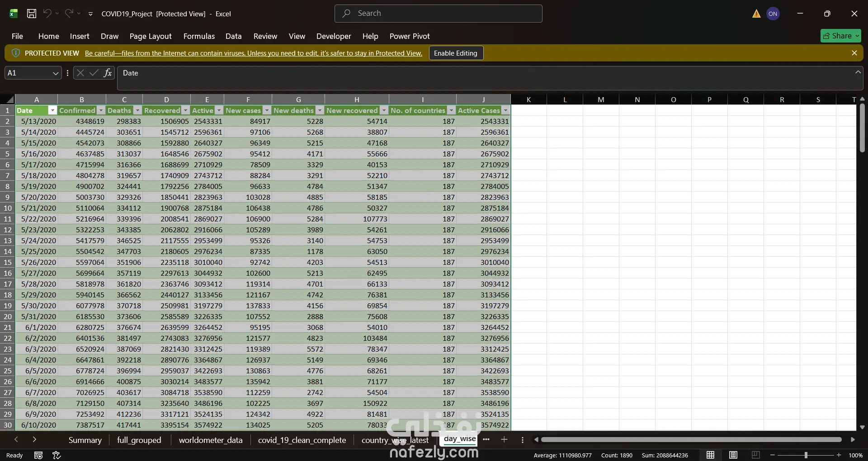
Task: Click the Undo arrow icon
Action: tap(47, 14)
